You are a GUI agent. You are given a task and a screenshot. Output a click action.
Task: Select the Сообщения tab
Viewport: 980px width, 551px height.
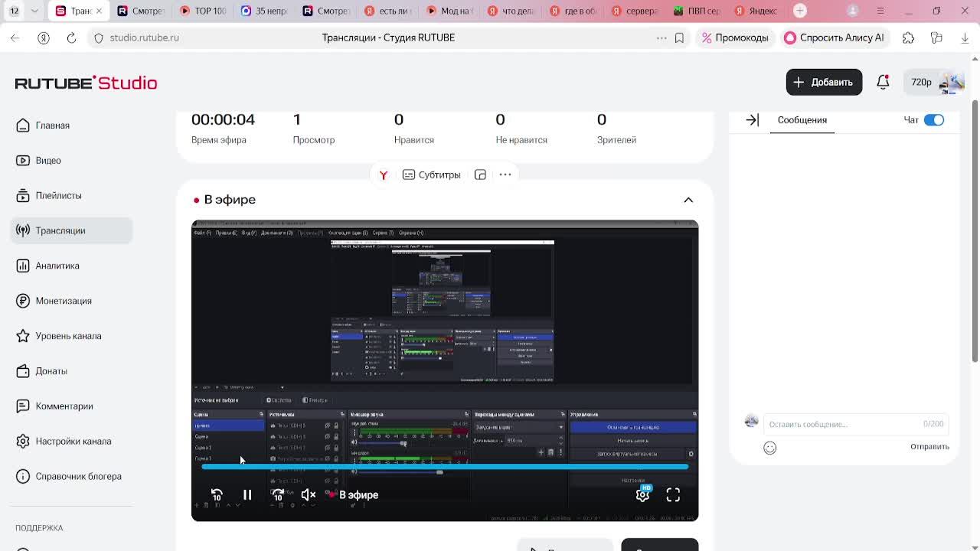pyautogui.click(x=802, y=120)
